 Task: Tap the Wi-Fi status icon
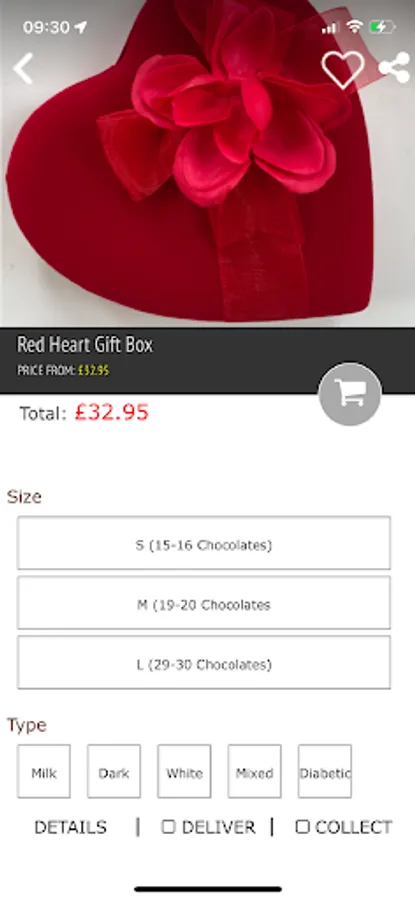point(355,26)
